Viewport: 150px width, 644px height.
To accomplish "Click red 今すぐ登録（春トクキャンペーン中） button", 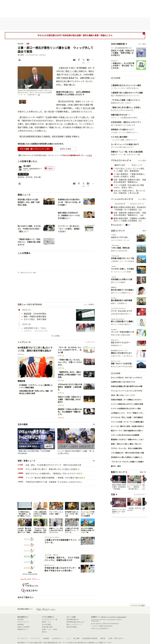I will click(x=35, y=149).
